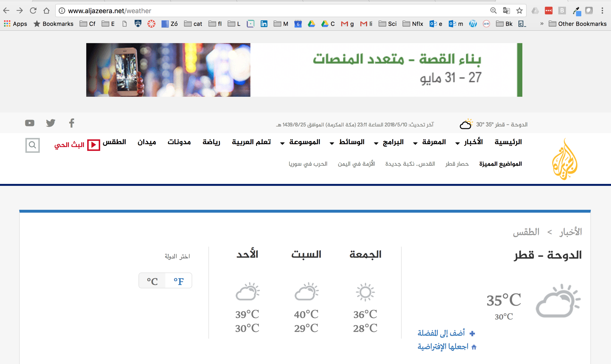Open the اختر الدولة country selector

(x=177, y=256)
